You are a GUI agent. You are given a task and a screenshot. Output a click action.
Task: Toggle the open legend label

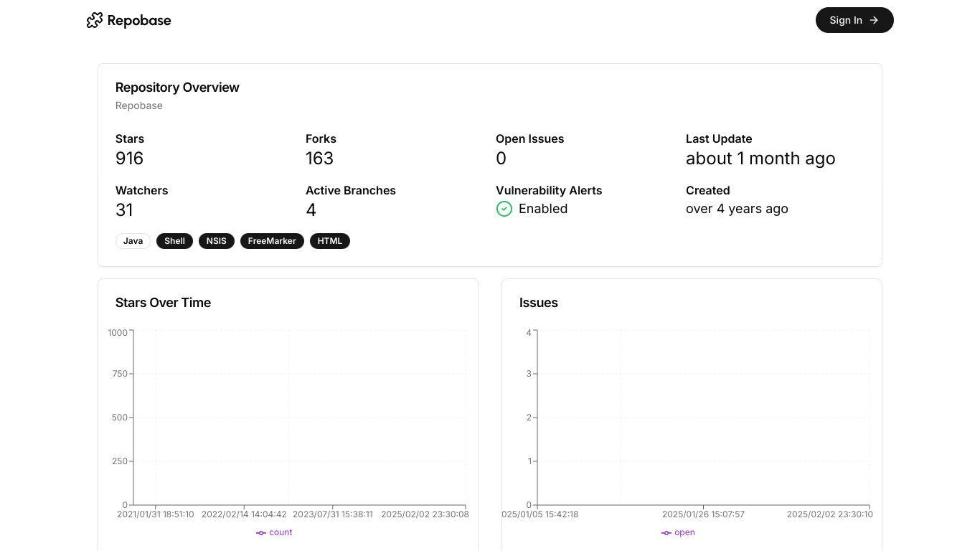tap(684, 532)
